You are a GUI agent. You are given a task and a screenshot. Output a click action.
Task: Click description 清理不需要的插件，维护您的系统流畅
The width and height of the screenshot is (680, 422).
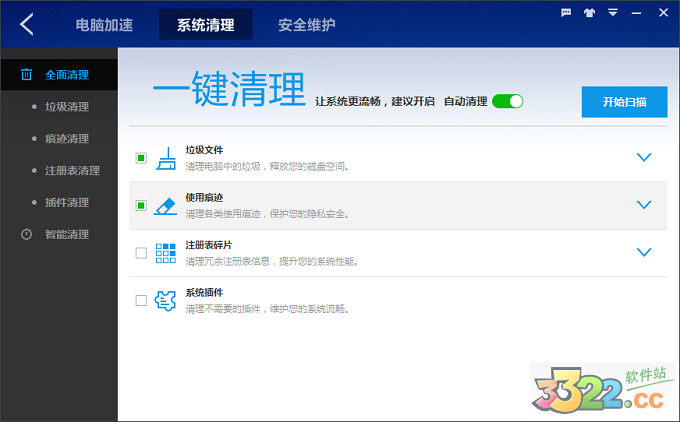tap(268, 309)
